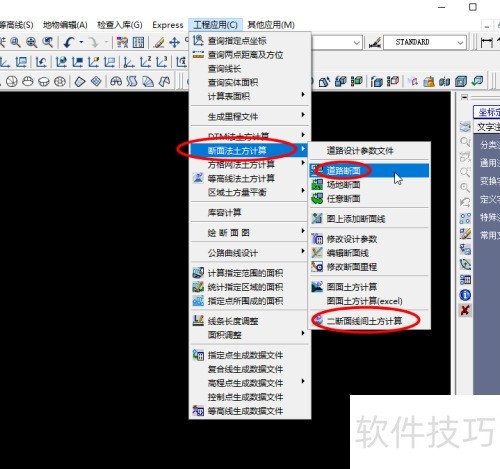
Task: Select 道路断面 in submenu
Action: point(369,171)
